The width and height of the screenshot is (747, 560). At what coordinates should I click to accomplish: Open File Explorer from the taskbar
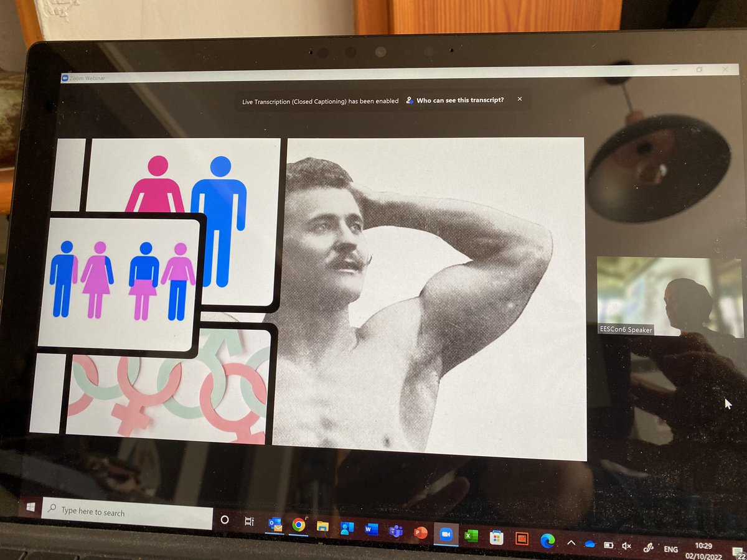pyautogui.click(x=322, y=526)
